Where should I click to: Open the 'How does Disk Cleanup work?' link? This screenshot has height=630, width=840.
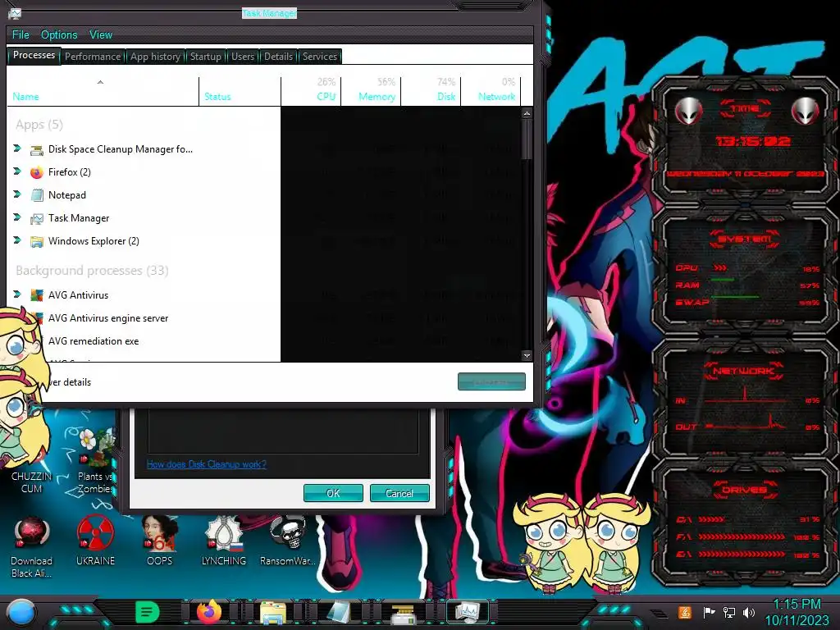(206, 464)
